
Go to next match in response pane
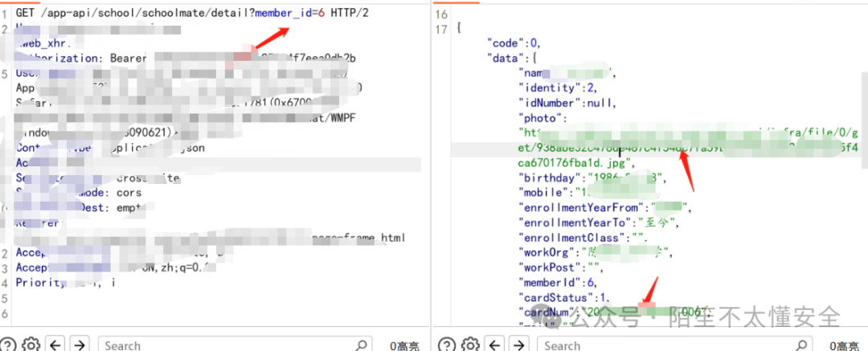click(518, 345)
